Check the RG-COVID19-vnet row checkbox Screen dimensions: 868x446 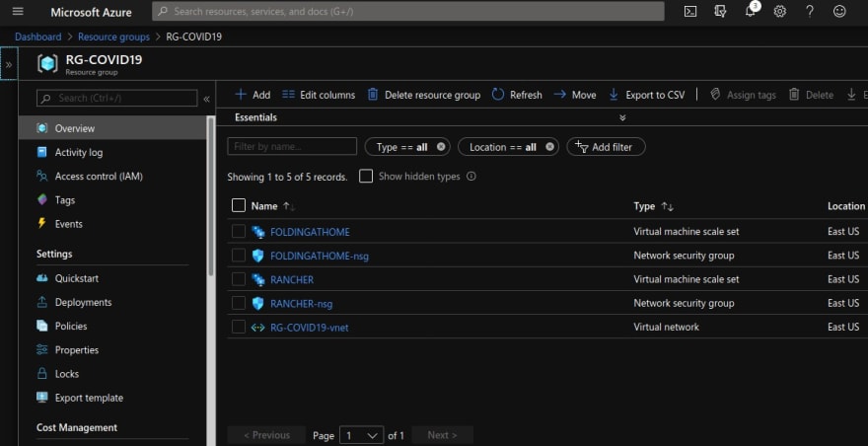pos(239,327)
